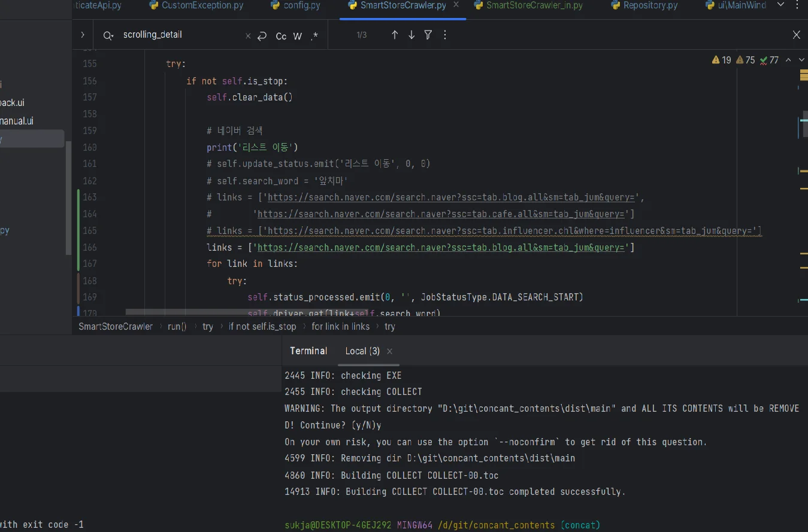
Task: Click line number 163 in gutter
Action: 89,197
